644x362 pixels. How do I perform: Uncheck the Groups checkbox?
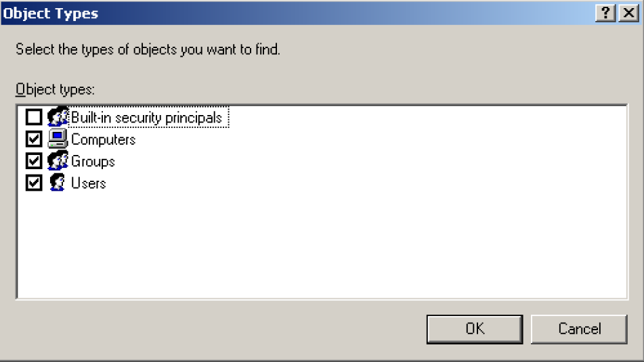click(34, 161)
